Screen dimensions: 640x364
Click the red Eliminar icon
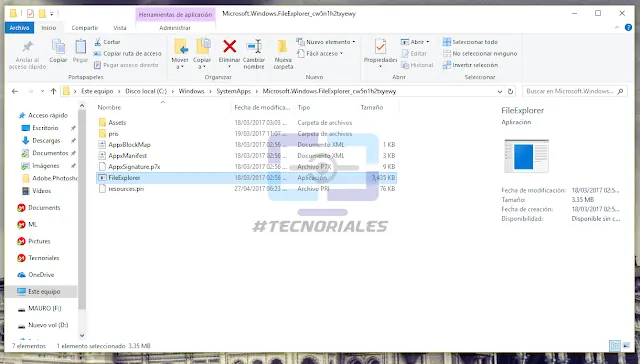pyautogui.click(x=229, y=46)
